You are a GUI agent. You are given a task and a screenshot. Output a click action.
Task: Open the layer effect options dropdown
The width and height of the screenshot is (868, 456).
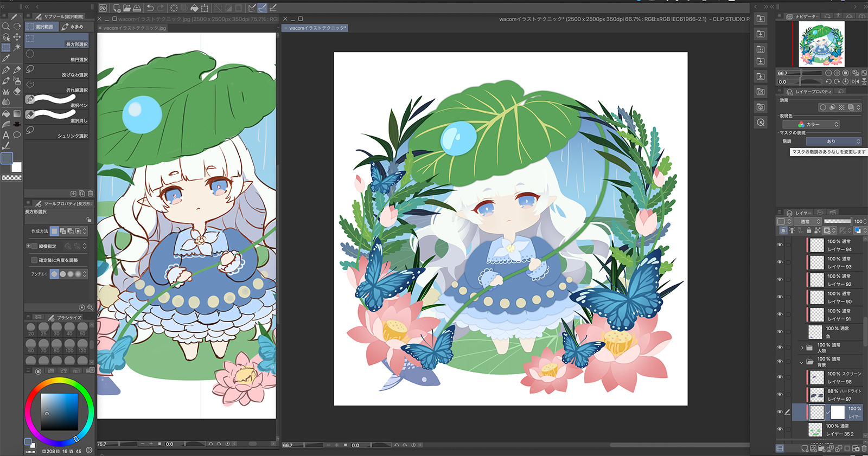click(x=859, y=107)
